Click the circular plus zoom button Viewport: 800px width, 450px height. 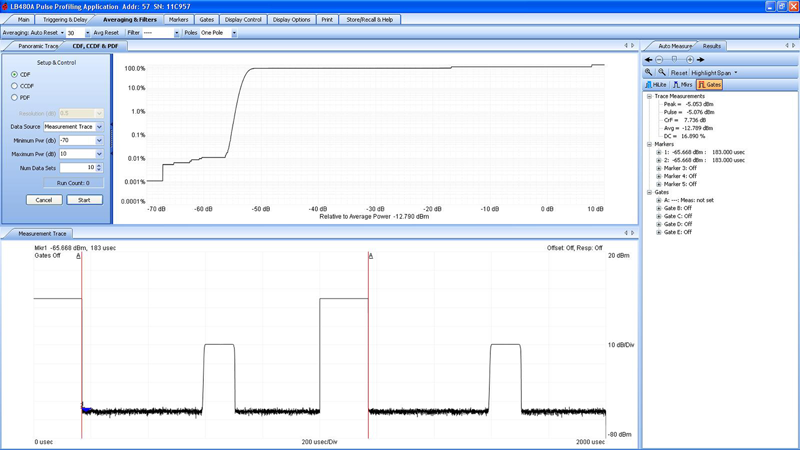pyautogui.click(x=690, y=60)
